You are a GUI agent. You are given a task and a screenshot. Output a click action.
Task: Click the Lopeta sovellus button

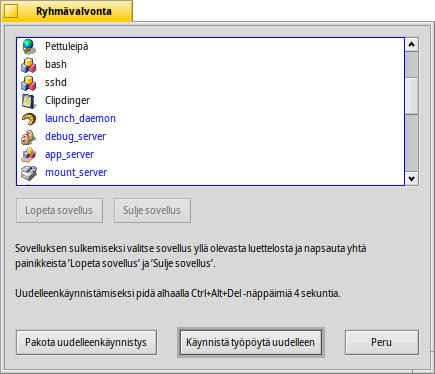click(x=59, y=210)
